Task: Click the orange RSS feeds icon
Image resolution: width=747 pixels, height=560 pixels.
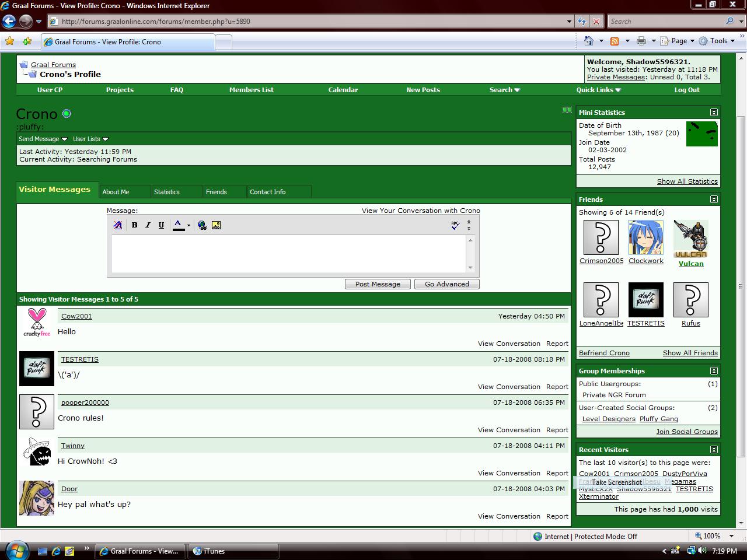Action: click(x=615, y=41)
